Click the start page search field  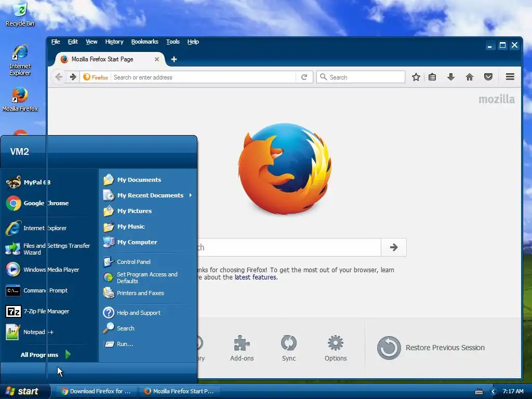point(289,247)
